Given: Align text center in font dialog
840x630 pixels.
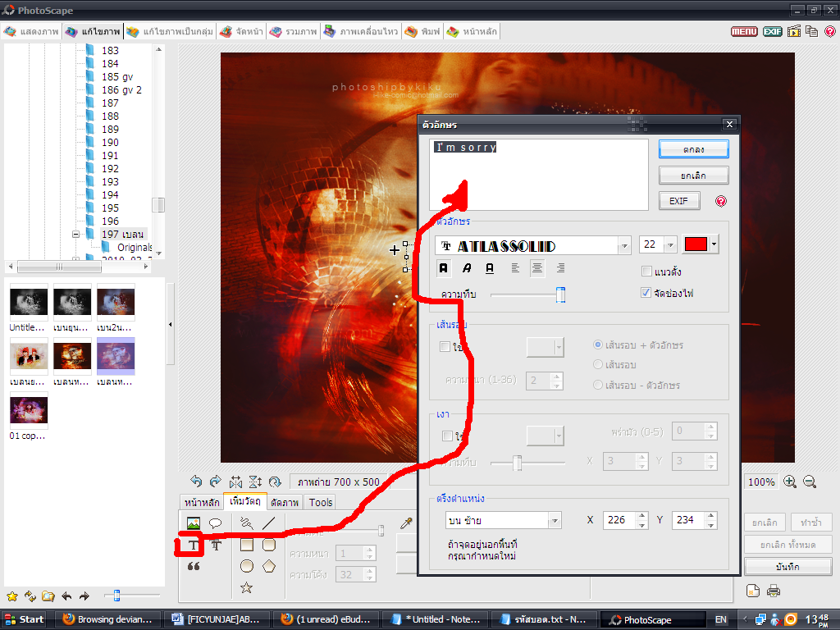Looking at the screenshot, I should point(536,268).
